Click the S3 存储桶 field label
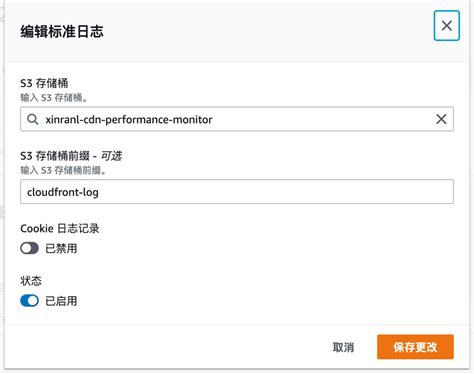The height and width of the screenshot is (374, 474). [x=44, y=83]
